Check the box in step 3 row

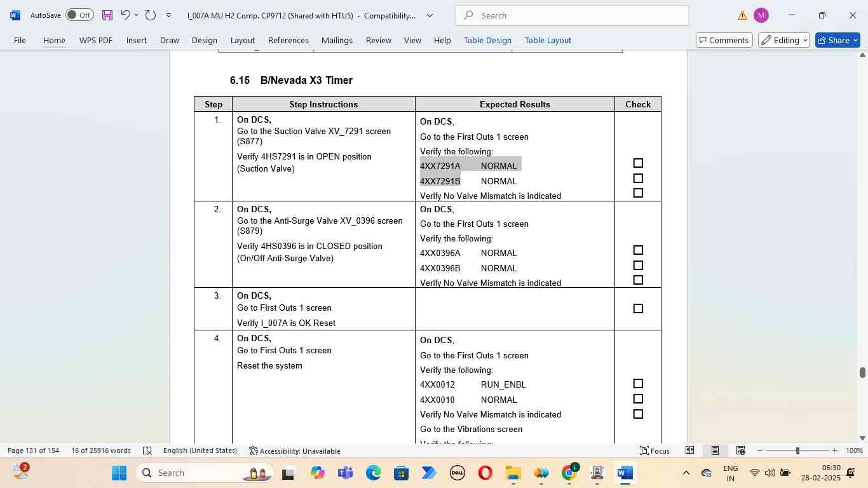point(638,309)
